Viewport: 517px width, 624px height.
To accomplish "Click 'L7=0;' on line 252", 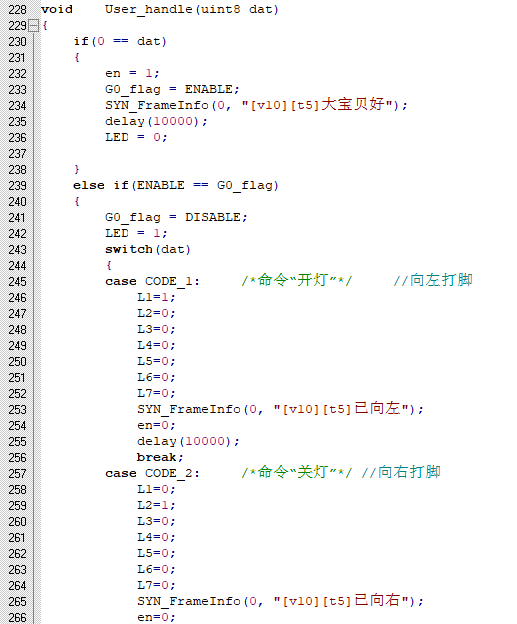I will [x=156, y=393].
